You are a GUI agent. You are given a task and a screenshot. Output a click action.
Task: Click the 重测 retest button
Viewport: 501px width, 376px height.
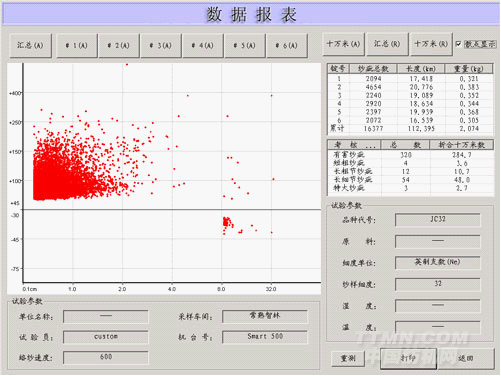click(348, 359)
